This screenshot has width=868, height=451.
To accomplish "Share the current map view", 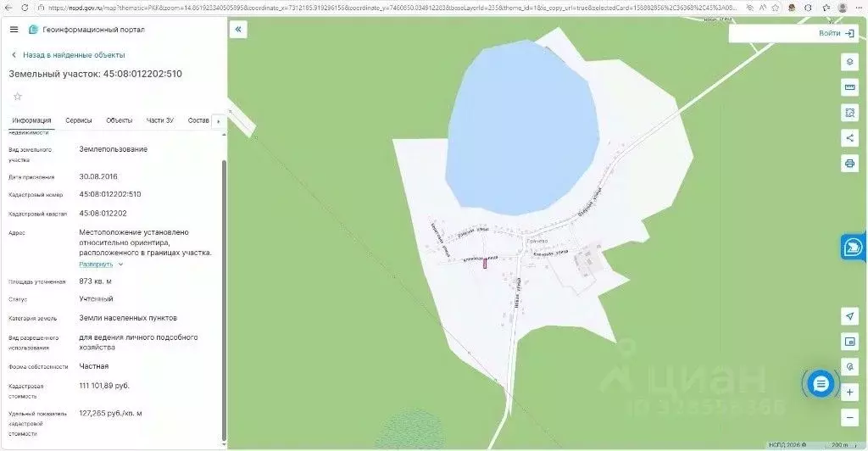I will pyautogui.click(x=849, y=138).
